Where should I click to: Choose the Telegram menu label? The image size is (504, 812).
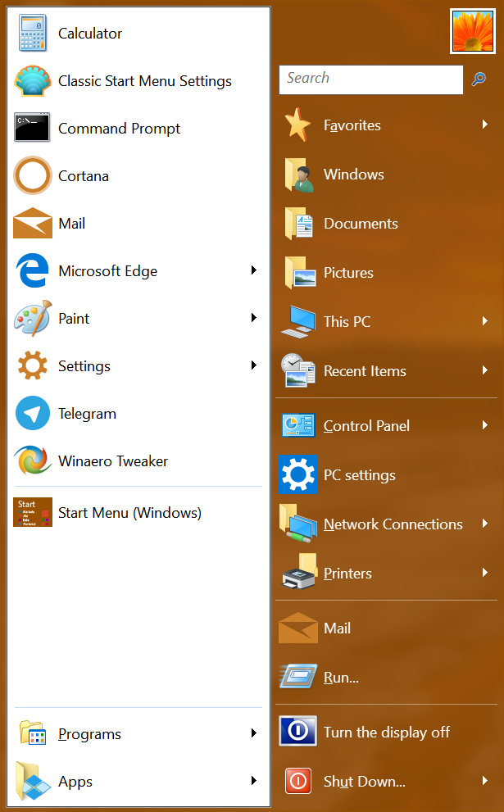pos(87,414)
